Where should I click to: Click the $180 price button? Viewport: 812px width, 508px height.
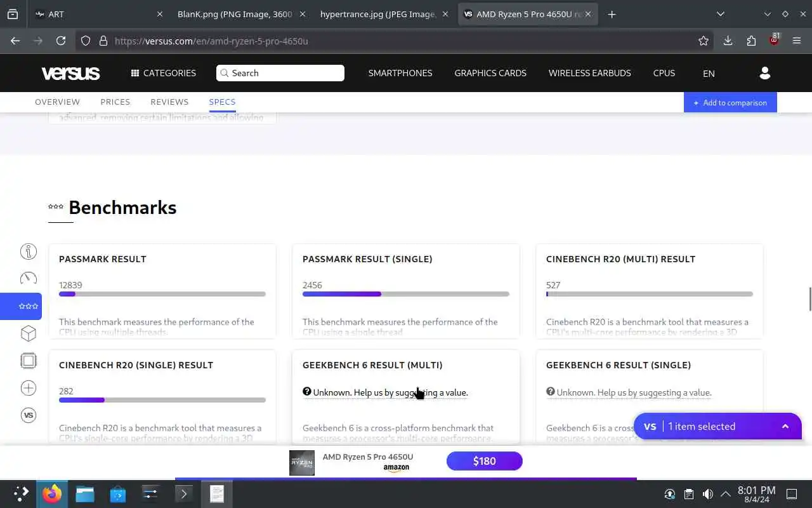(x=484, y=461)
